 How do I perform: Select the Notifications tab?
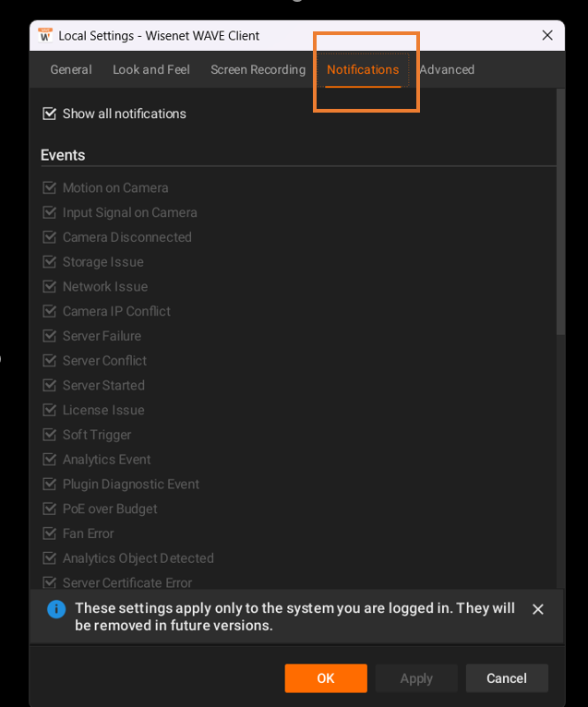pyautogui.click(x=363, y=69)
